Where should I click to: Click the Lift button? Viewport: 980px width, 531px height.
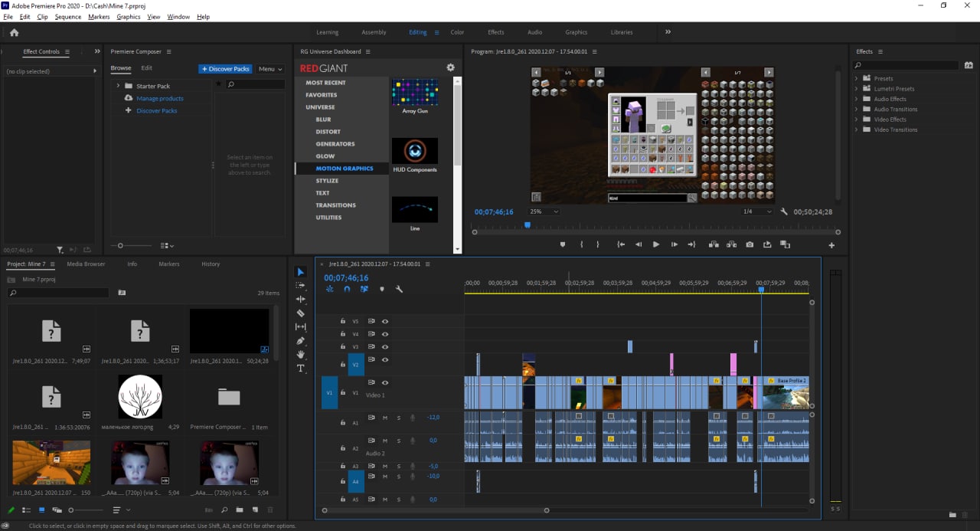714,244
